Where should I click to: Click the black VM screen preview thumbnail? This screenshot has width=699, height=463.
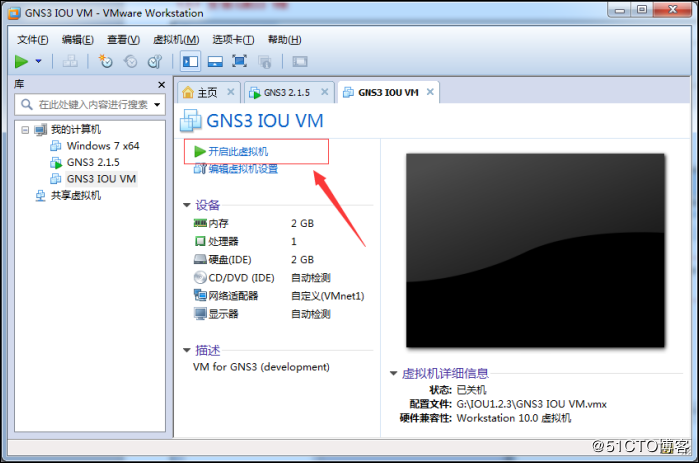tap(535, 250)
